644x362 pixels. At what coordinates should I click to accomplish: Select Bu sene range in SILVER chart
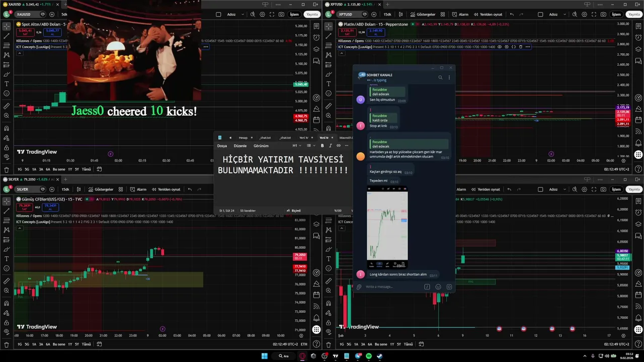pyautogui.click(x=59, y=344)
